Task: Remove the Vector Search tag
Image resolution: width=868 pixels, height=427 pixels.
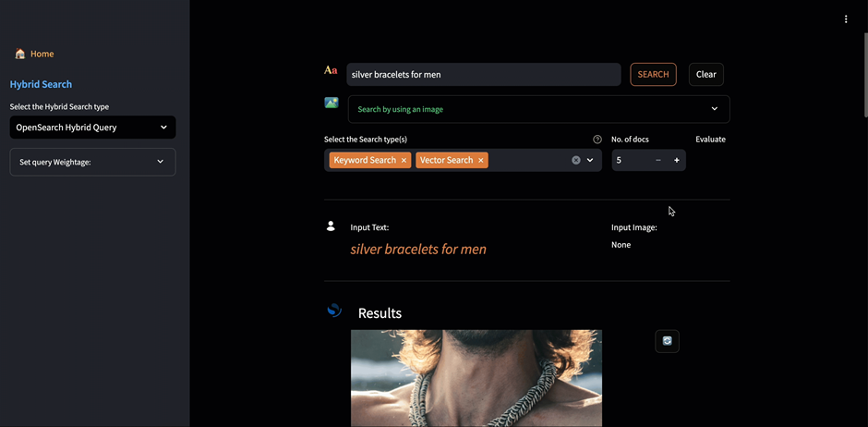Action: 480,160
